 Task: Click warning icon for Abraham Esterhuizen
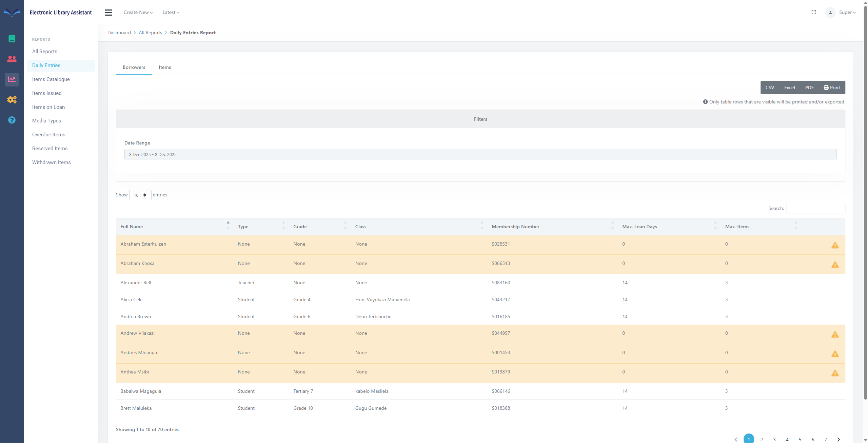coord(835,245)
